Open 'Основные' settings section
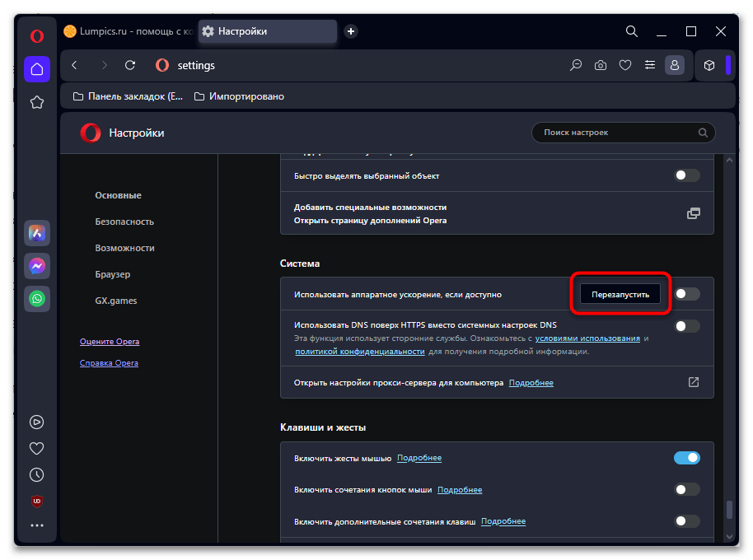 pyautogui.click(x=118, y=195)
